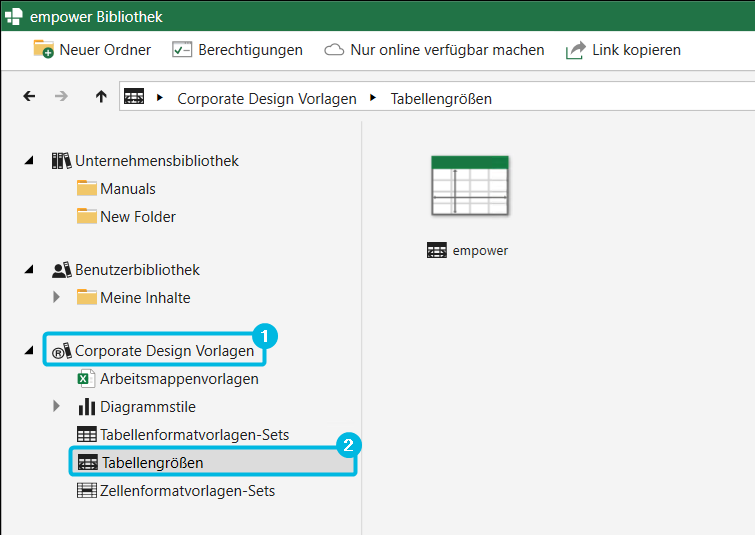The width and height of the screenshot is (755, 535).
Task: Select New Folder in the tree
Action: (138, 217)
